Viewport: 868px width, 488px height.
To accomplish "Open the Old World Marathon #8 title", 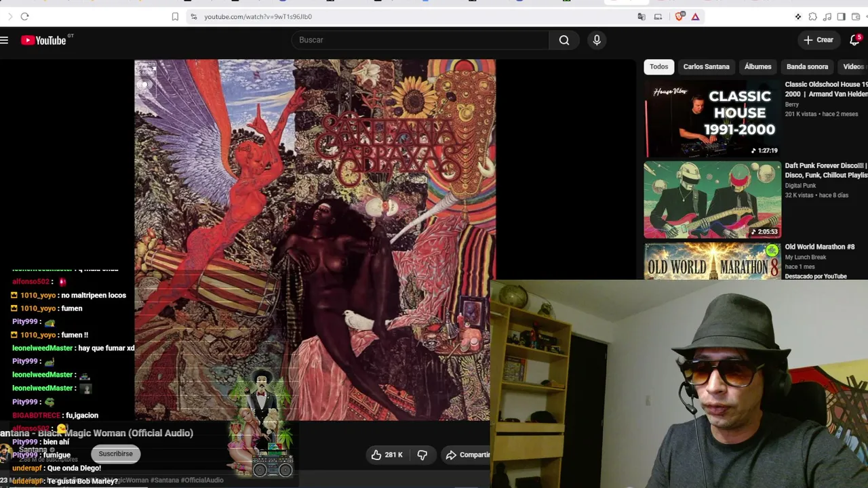I will [x=819, y=247].
